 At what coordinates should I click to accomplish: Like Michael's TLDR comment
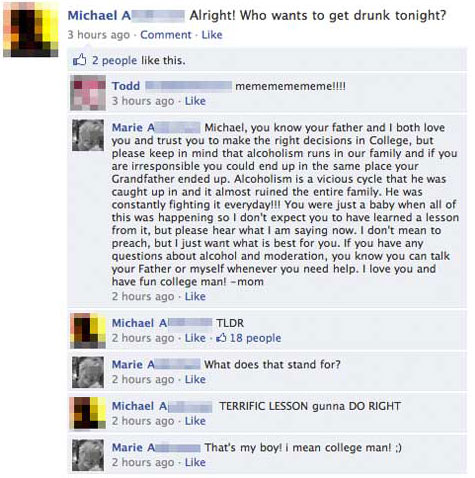coord(195,338)
